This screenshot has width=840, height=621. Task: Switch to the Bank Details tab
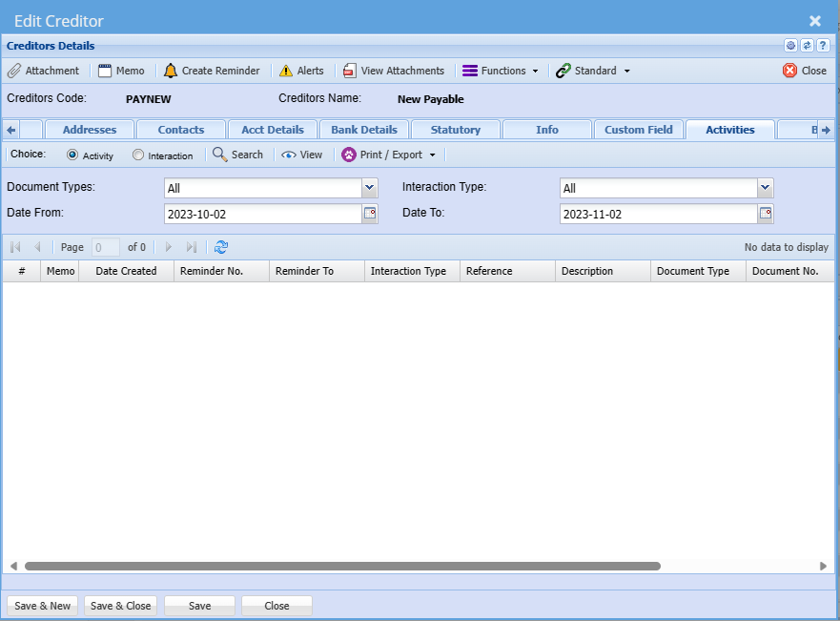[364, 130]
